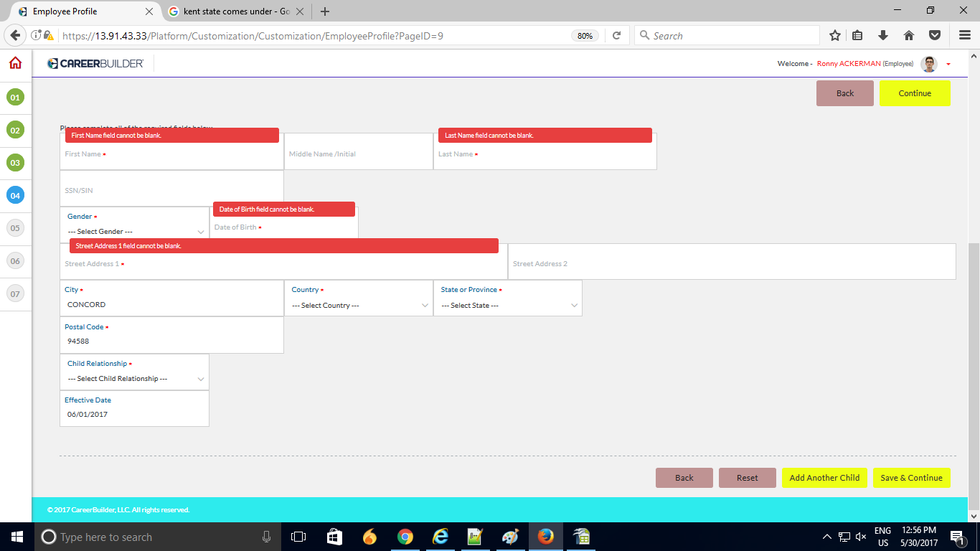Image resolution: width=980 pixels, height=551 pixels.
Task: Open the Firefox hamburger menu
Action: [x=965, y=35]
